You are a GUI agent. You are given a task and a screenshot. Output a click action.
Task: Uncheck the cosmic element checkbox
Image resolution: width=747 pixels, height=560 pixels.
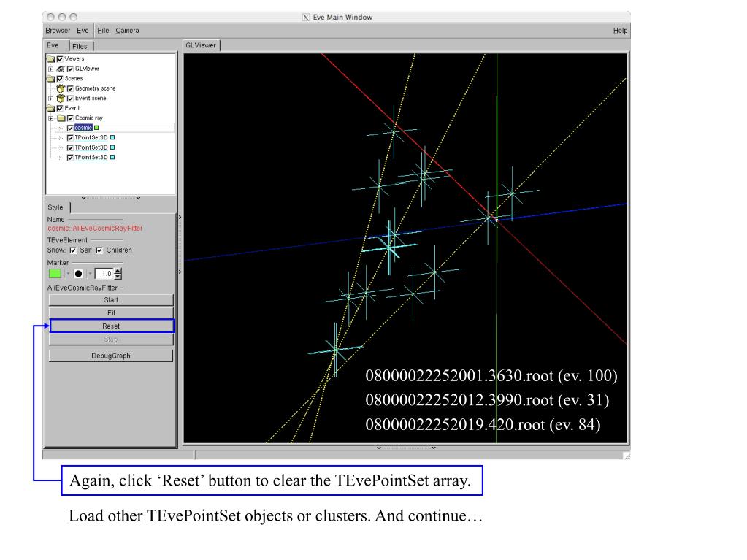(70, 128)
